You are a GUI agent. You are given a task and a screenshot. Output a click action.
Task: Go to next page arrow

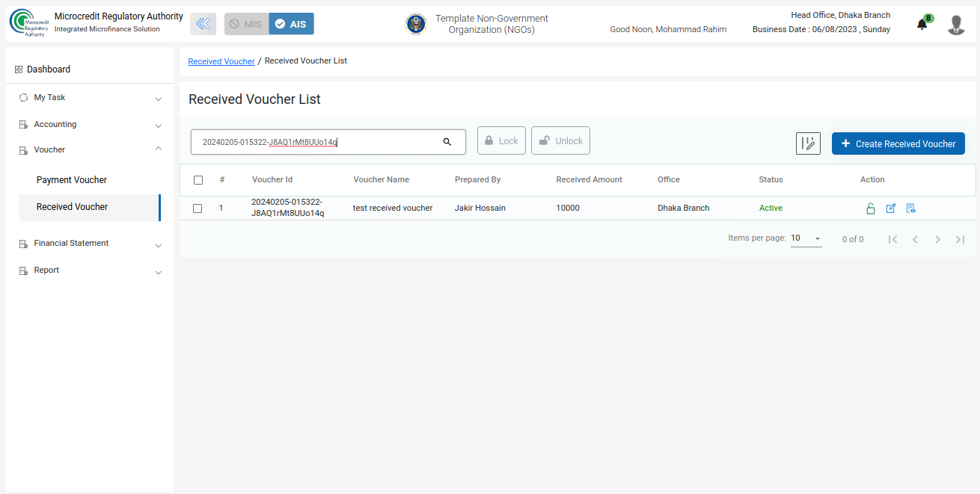pos(937,239)
